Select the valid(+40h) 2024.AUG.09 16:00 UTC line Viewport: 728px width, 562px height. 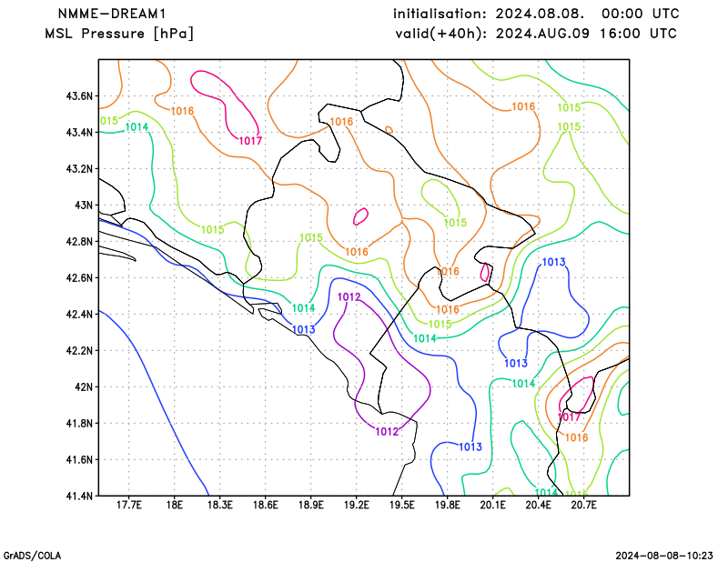point(536,34)
